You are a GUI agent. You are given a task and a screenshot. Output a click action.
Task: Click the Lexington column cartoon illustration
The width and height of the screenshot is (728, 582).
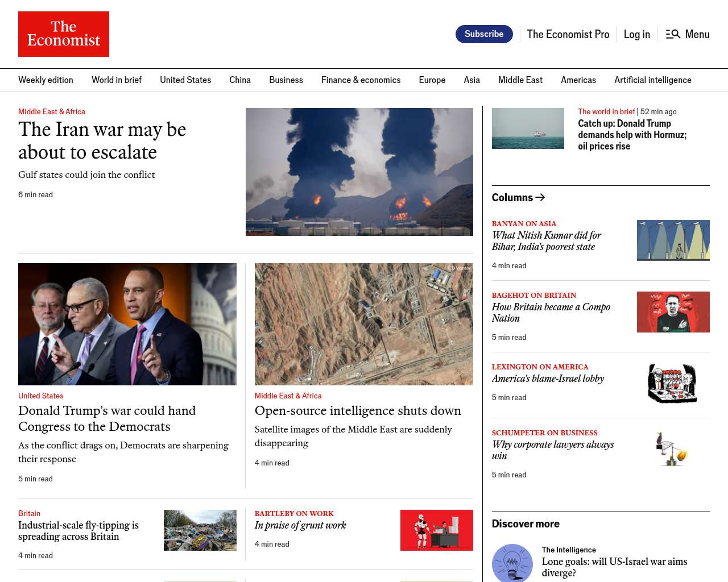click(673, 384)
